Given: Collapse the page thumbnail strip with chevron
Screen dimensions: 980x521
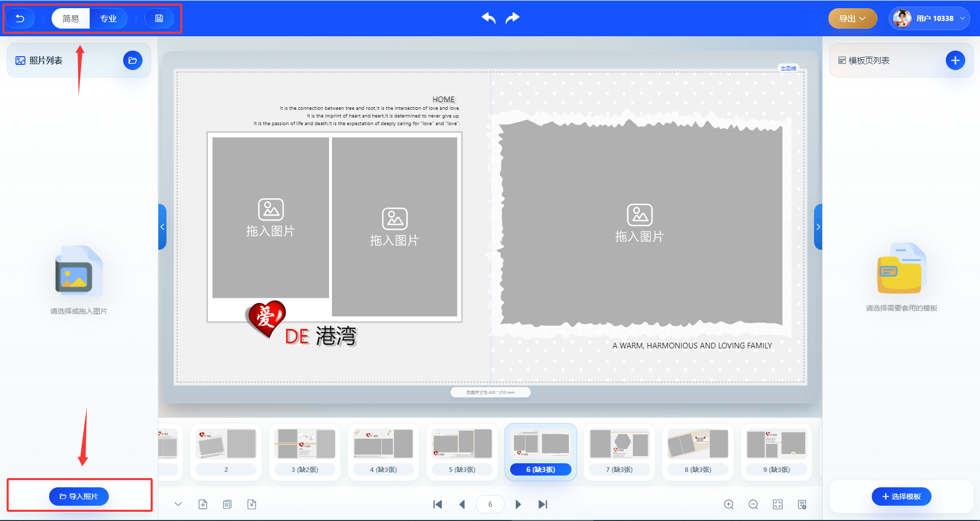Looking at the screenshot, I should (178, 504).
